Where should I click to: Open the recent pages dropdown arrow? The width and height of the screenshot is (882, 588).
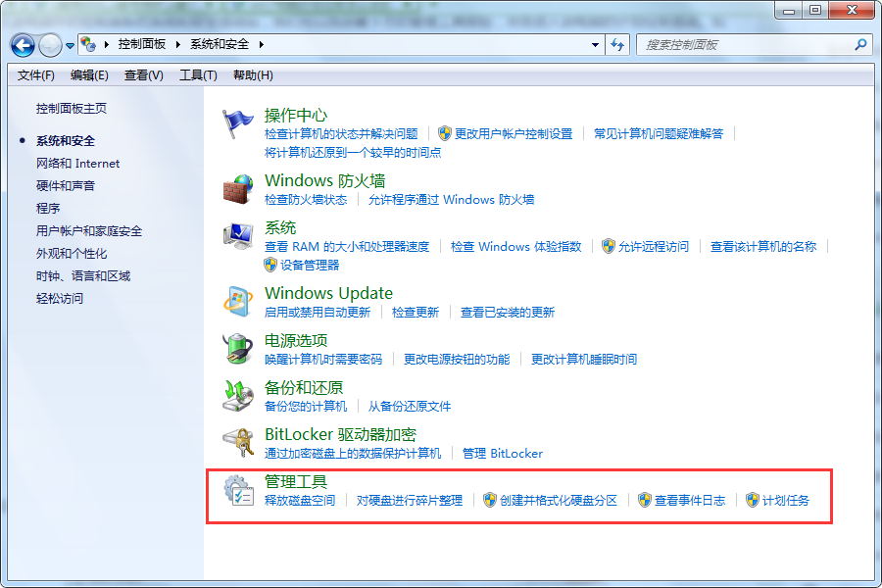[70, 45]
